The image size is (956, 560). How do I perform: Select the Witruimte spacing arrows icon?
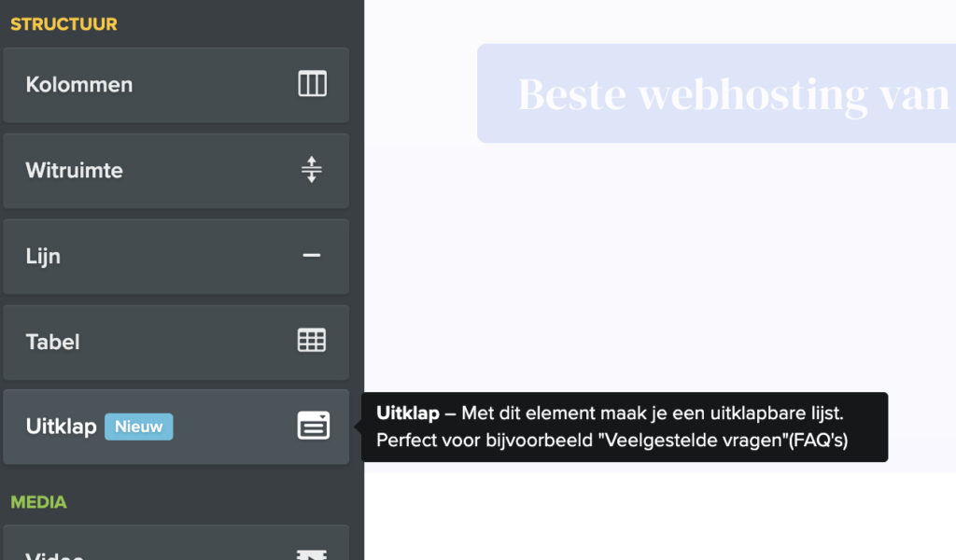point(312,170)
